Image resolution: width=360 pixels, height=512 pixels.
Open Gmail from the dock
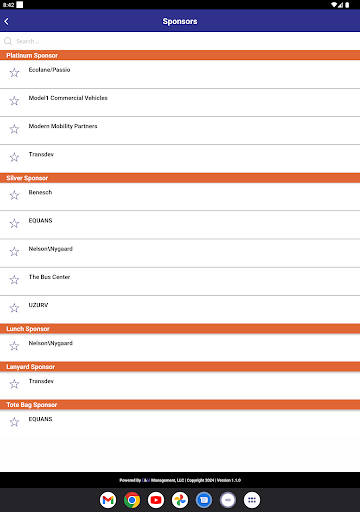click(x=108, y=500)
